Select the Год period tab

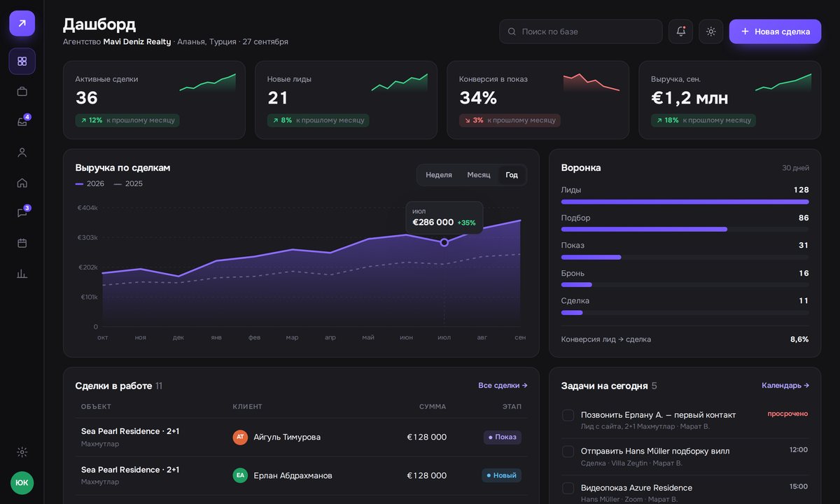pyautogui.click(x=512, y=175)
